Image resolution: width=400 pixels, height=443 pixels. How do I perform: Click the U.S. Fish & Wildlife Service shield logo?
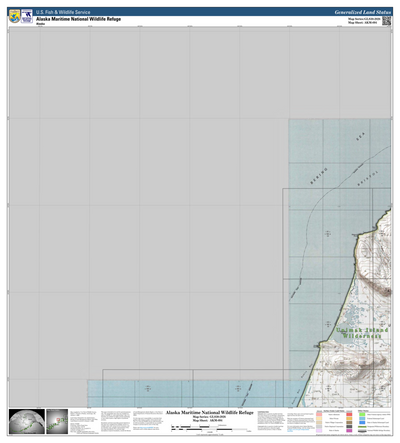click(14, 16)
